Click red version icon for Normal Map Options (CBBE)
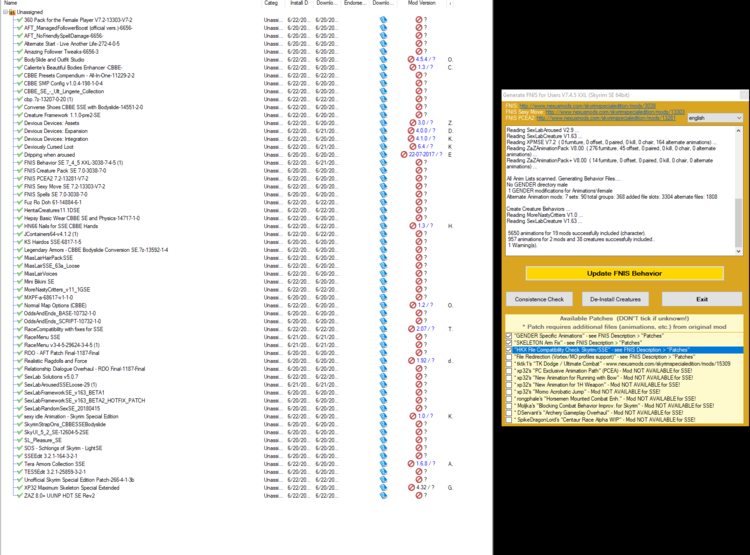 tap(413, 305)
